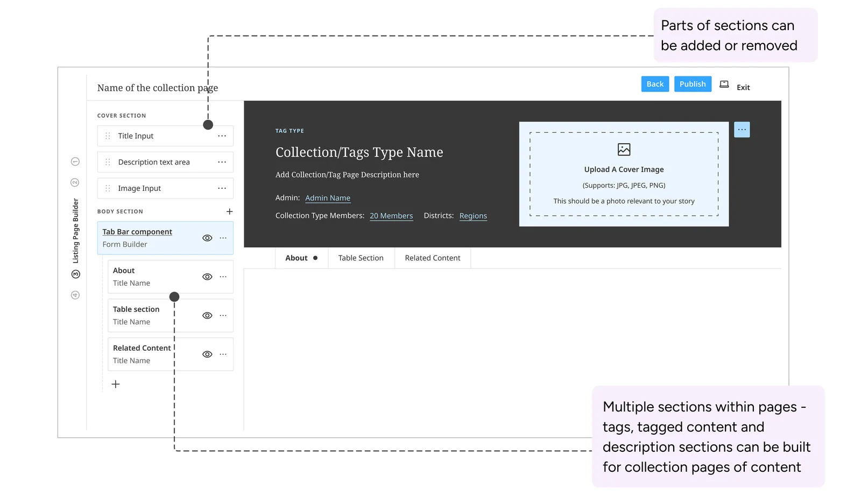This screenshot has width=861, height=504.
Task: Open the Regions link
Action: 473,216
